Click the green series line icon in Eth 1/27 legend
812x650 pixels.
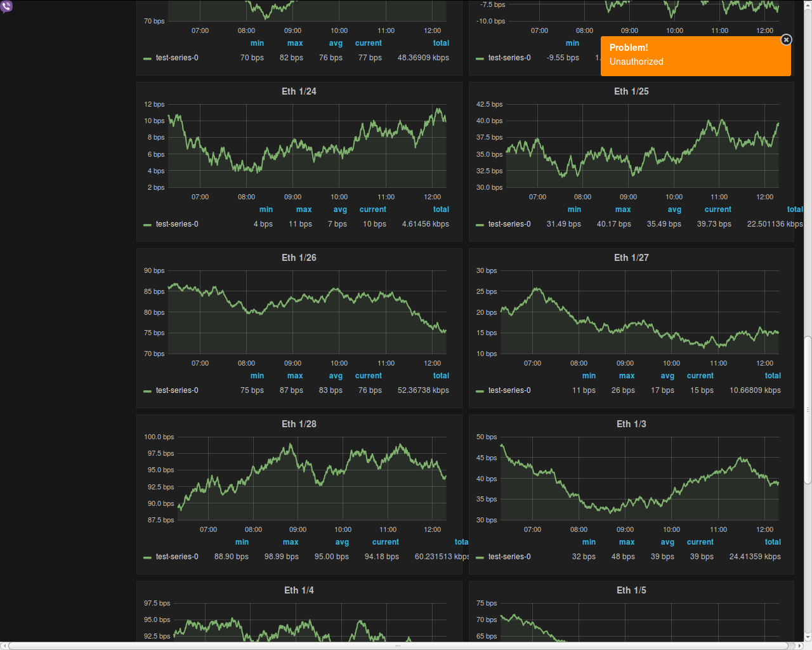(x=480, y=391)
